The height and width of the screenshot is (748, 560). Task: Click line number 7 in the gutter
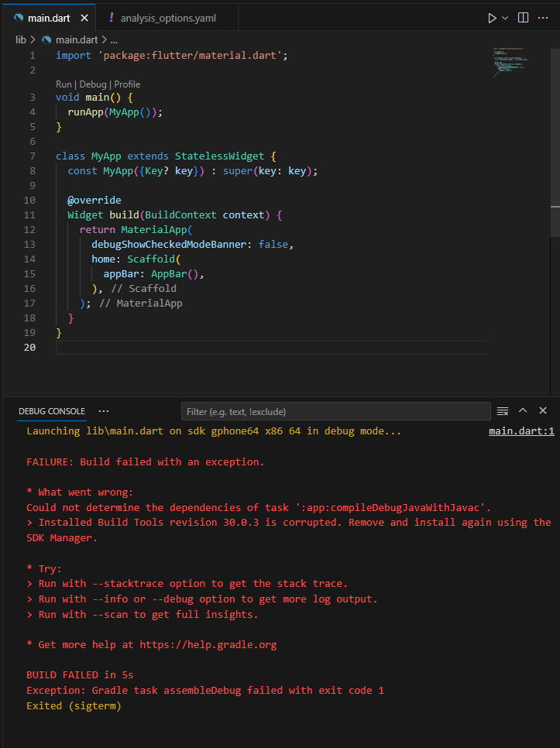pos(33,156)
